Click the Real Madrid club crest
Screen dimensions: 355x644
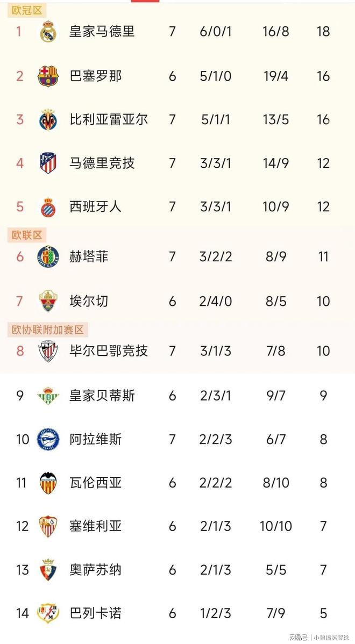[x=48, y=32]
